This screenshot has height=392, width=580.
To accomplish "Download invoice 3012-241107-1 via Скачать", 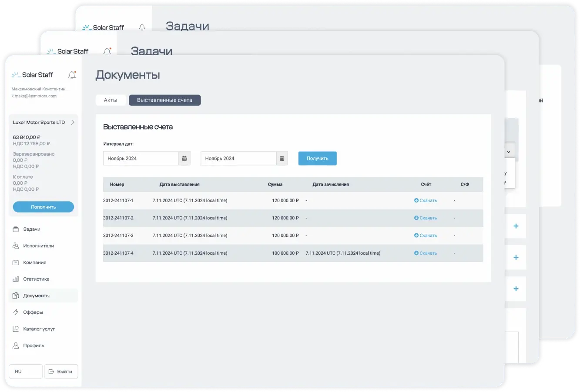I will [x=426, y=201].
